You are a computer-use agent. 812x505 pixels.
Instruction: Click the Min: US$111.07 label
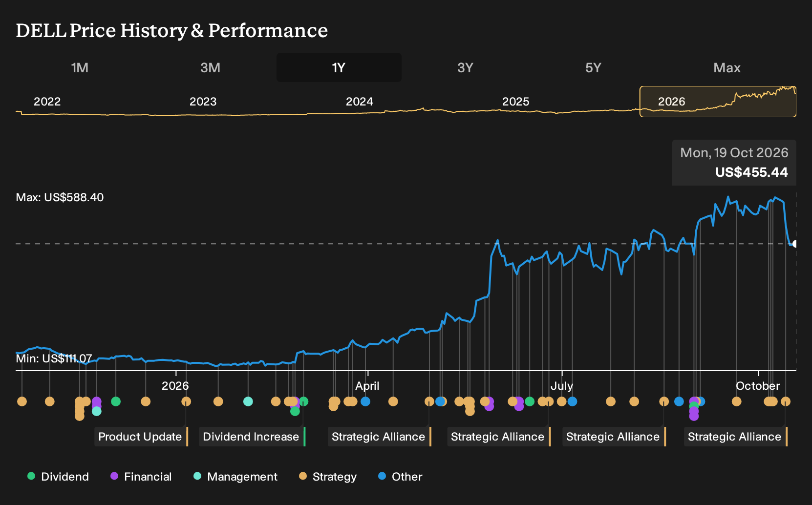[x=54, y=358]
